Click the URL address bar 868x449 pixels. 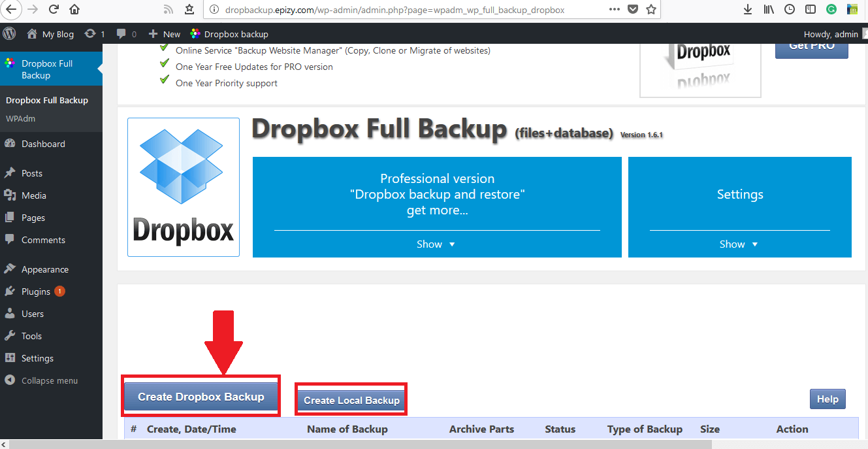[x=405, y=9]
